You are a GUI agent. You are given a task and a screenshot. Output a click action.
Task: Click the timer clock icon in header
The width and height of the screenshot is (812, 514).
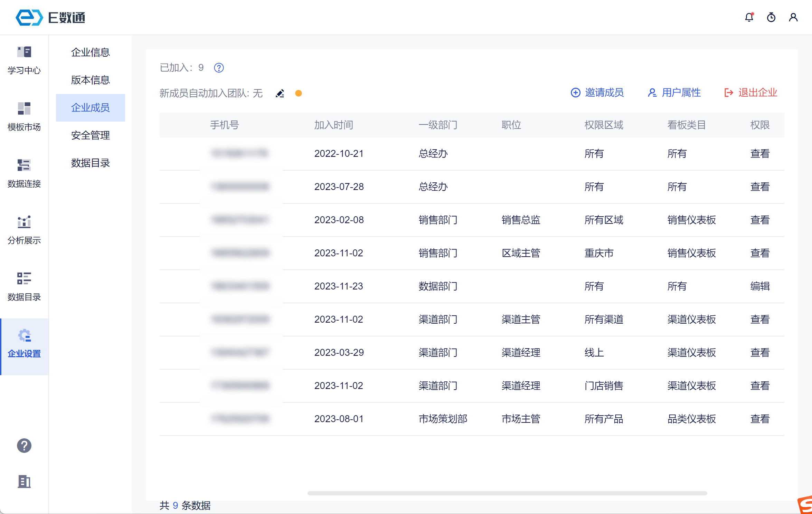tap(771, 17)
